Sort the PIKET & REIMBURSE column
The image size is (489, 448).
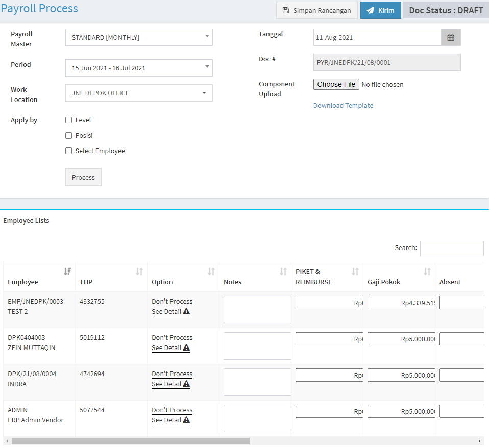(x=355, y=271)
